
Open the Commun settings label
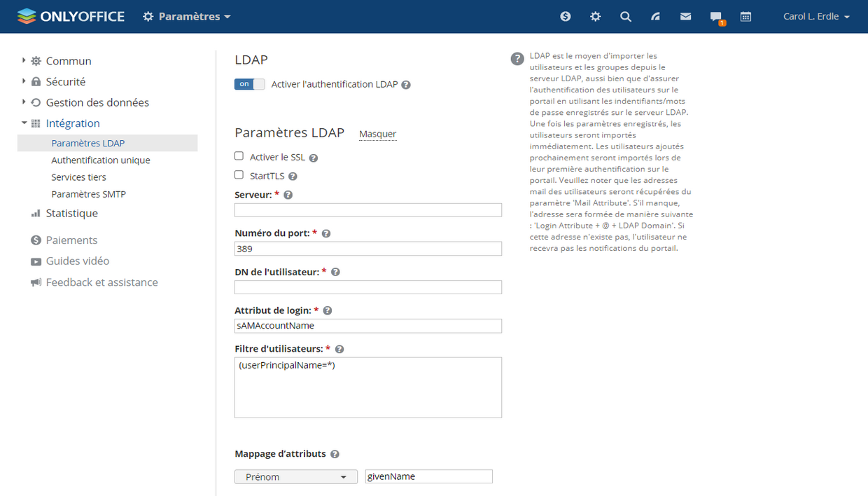[69, 62]
